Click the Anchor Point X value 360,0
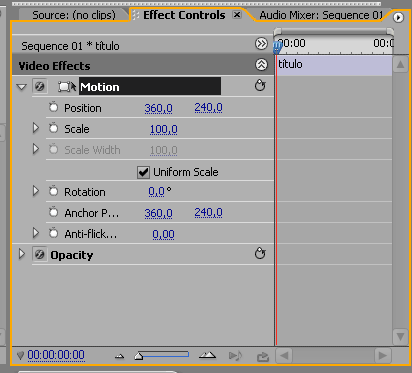The image size is (412, 373). pyautogui.click(x=158, y=213)
